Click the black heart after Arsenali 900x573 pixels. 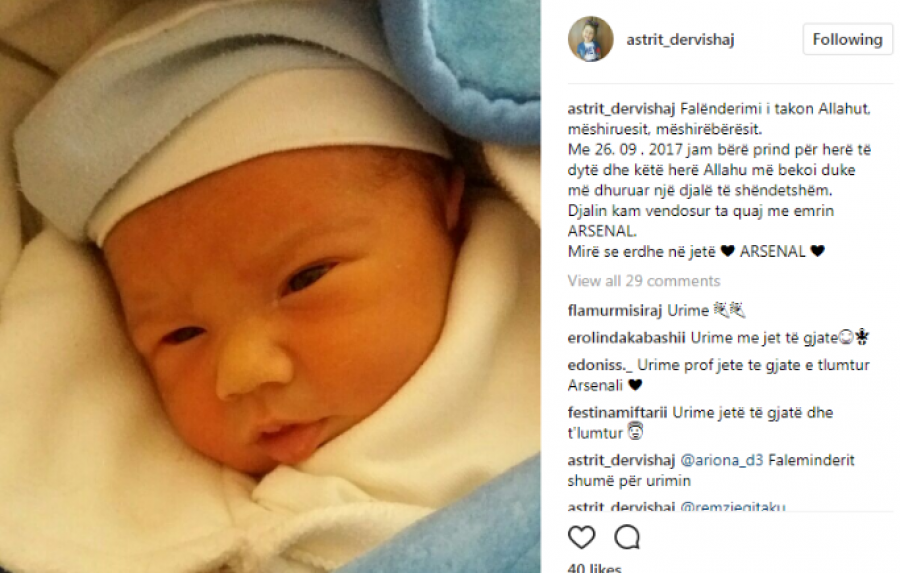point(635,385)
